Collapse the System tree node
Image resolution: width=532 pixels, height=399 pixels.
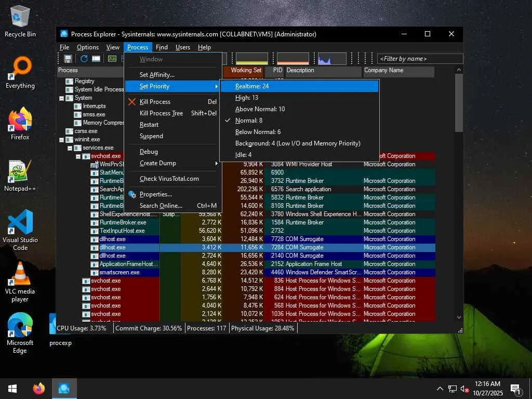click(61, 98)
